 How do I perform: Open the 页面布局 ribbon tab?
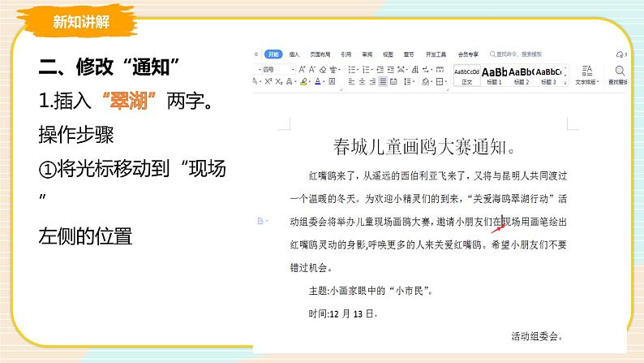(320, 54)
